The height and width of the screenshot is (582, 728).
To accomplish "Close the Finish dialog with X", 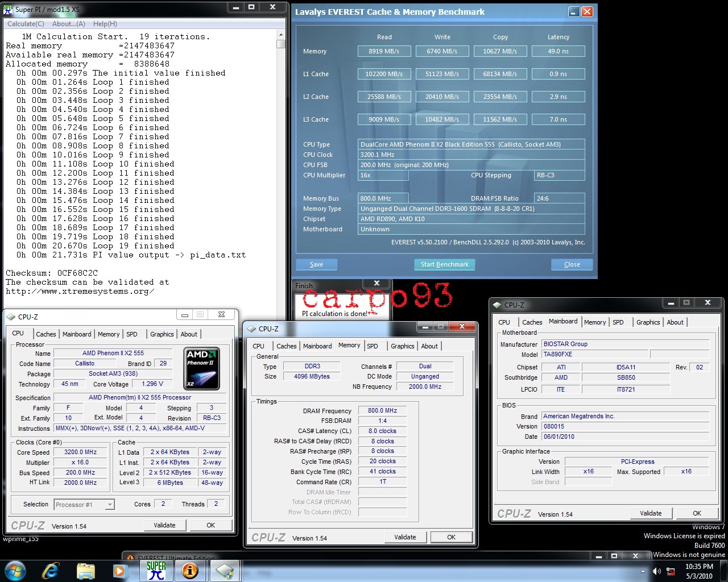I will coord(377,283).
